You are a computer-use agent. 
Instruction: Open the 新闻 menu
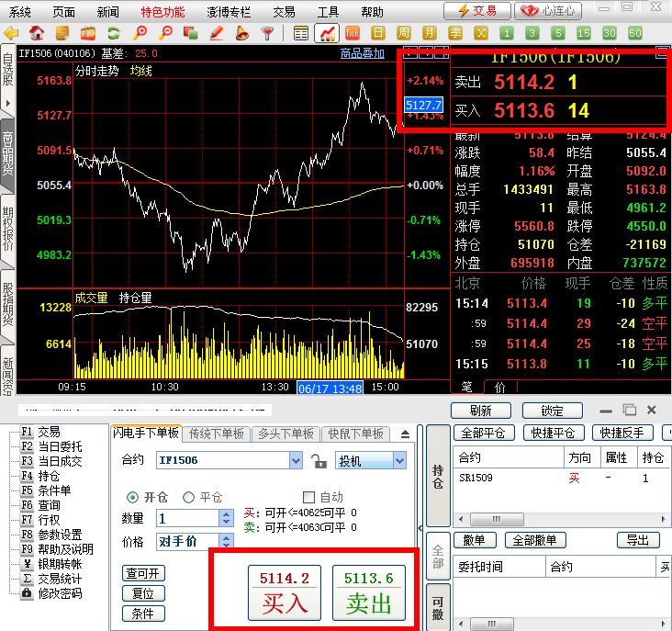tap(107, 12)
